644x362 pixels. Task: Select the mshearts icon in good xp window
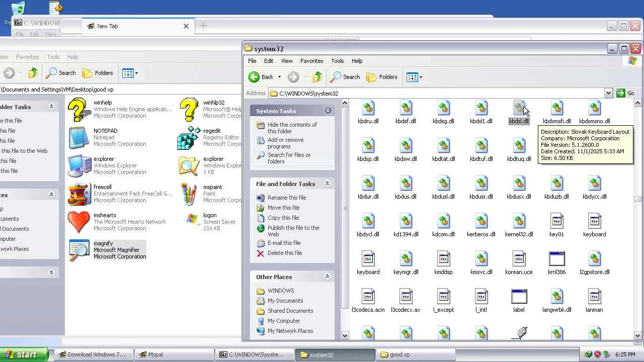(79, 222)
